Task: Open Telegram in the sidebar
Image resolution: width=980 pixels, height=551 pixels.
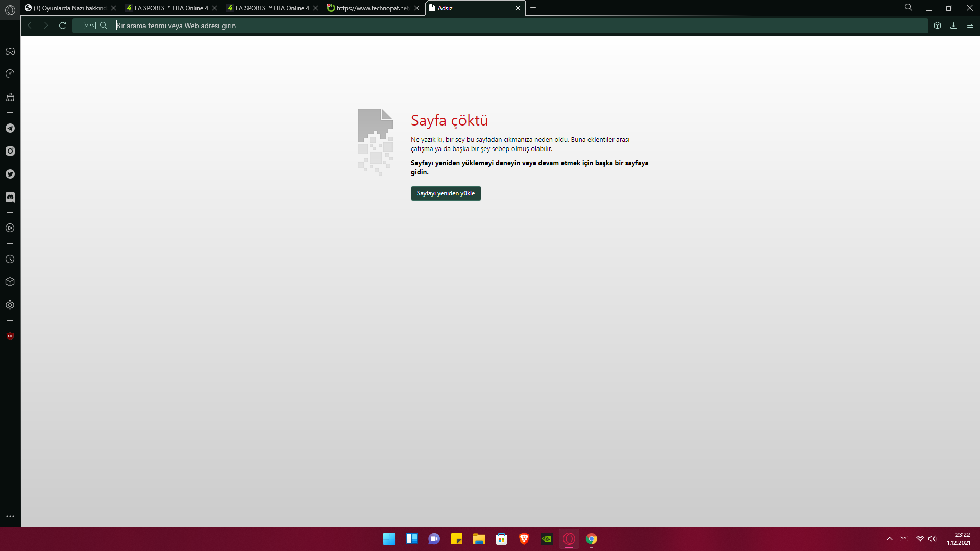Action: [10, 128]
